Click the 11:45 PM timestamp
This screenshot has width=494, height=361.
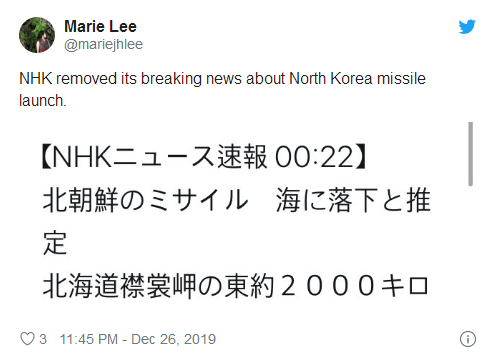pyautogui.click(x=89, y=339)
